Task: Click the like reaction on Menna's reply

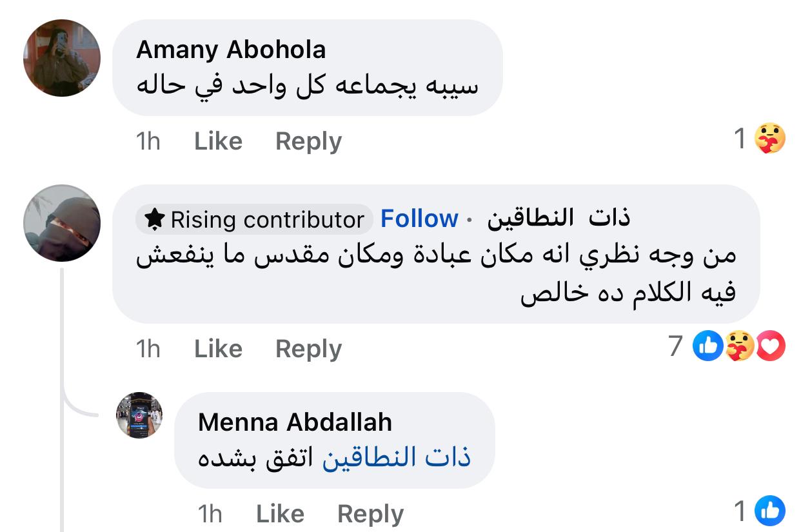Action: click(769, 512)
